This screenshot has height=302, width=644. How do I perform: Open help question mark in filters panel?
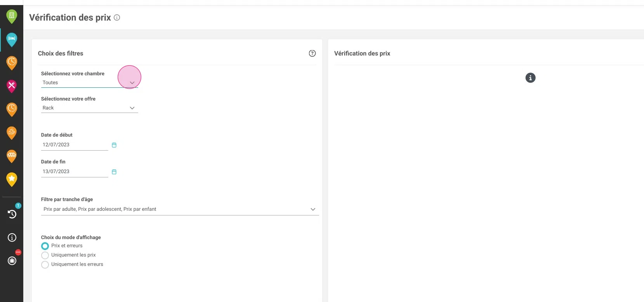click(312, 54)
